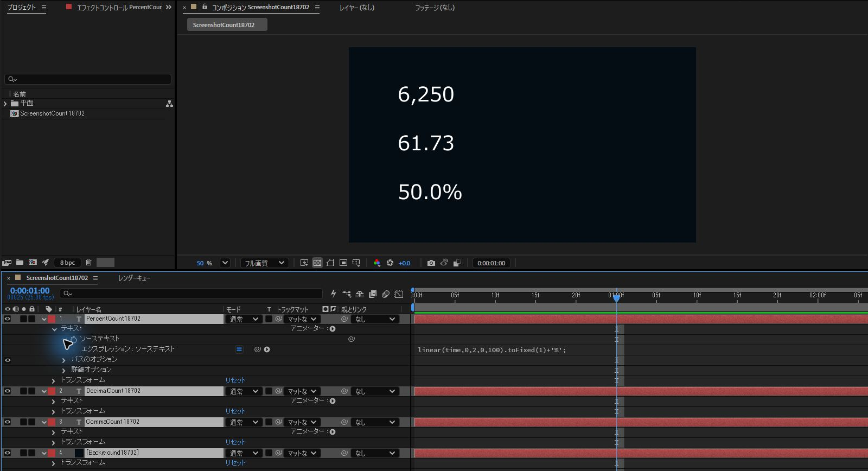Toggle motion blur switch in timeline header
This screenshot has height=471, width=868.
386,294
